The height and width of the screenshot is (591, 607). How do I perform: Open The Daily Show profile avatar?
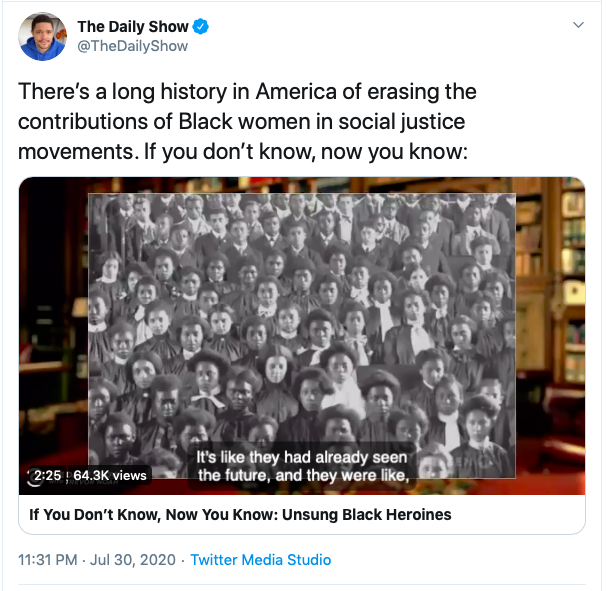point(42,36)
